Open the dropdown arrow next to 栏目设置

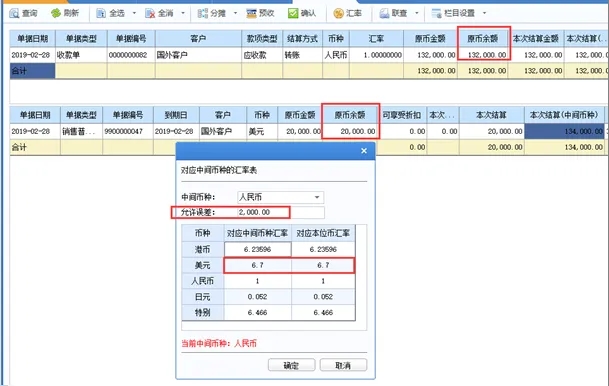click(x=484, y=13)
